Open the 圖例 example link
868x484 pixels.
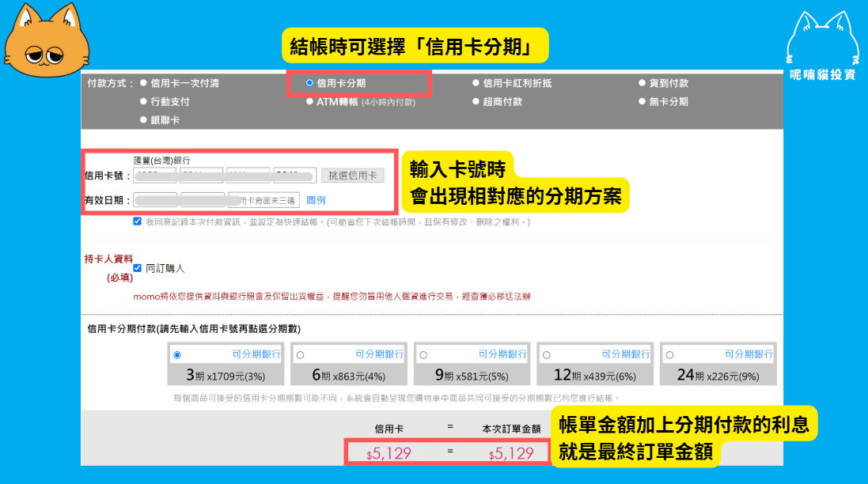pyautogui.click(x=316, y=200)
